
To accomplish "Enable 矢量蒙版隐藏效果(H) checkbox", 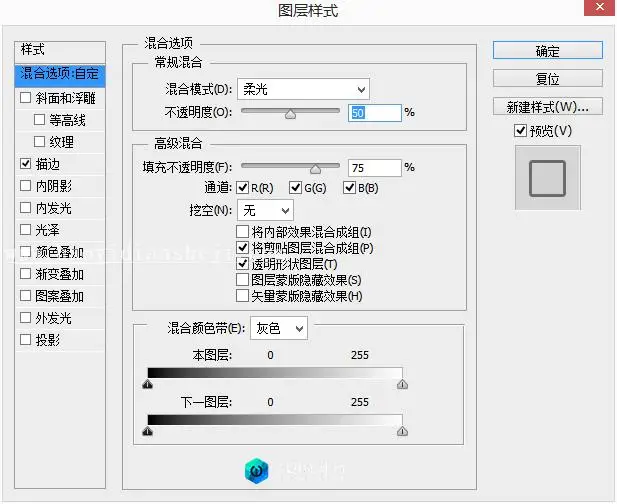I will [x=242, y=296].
